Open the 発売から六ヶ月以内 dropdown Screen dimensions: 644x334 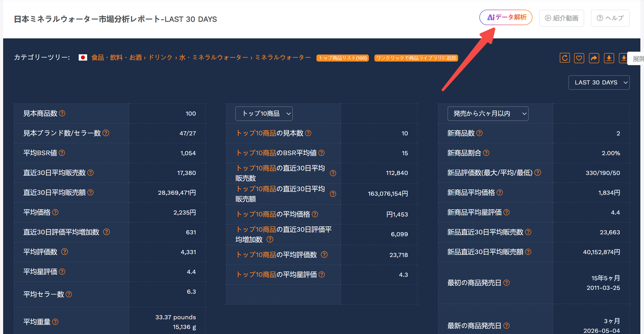[x=488, y=114]
